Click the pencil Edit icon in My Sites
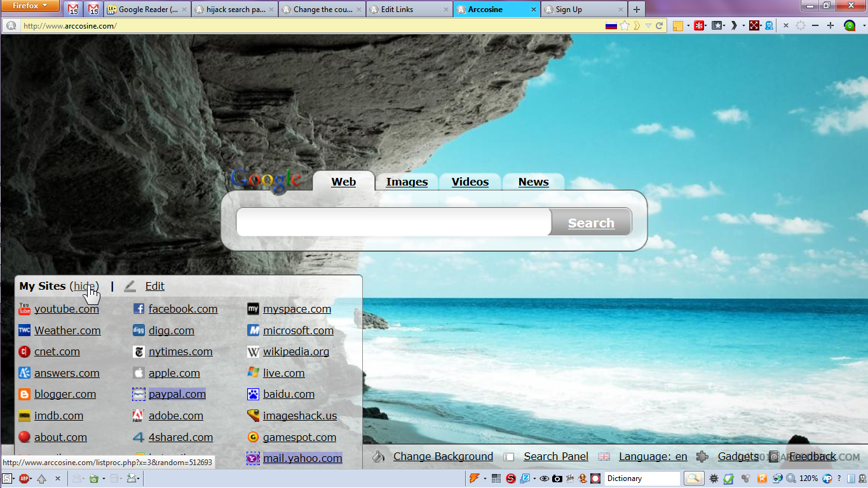This screenshot has width=868, height=488. point(130,286)
